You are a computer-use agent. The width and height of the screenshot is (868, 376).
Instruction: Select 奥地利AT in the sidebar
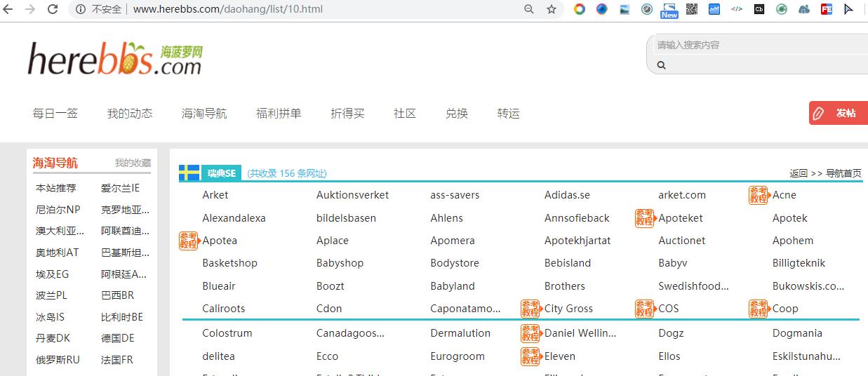click(x=58, y=253)
